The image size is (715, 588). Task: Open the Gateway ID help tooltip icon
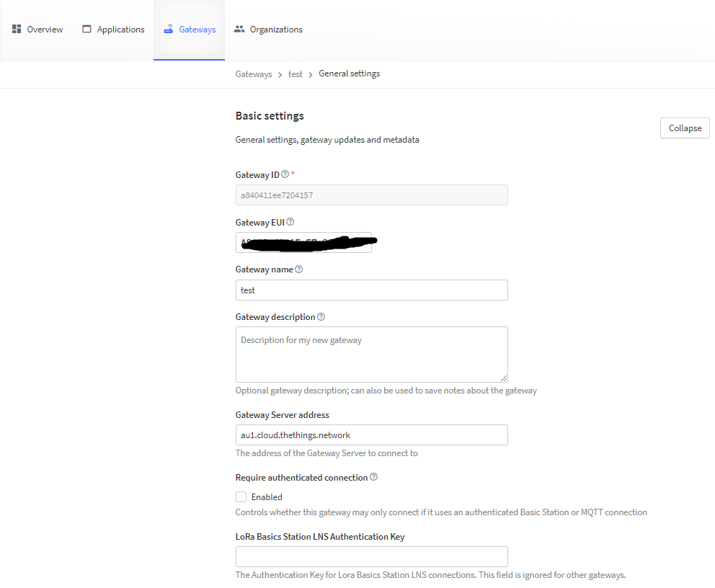click(x=284, y=174)
